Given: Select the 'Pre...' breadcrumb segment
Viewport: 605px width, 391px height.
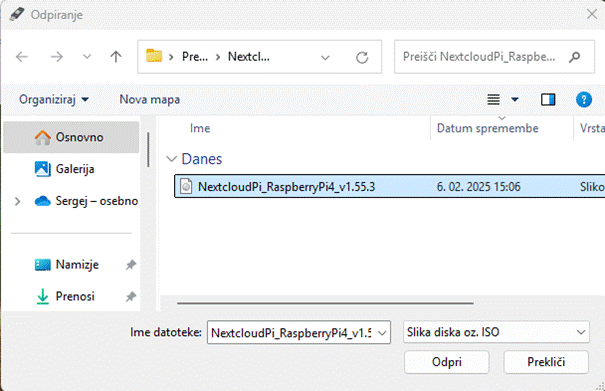Looking at the screenshot, I should pos(195,57).
